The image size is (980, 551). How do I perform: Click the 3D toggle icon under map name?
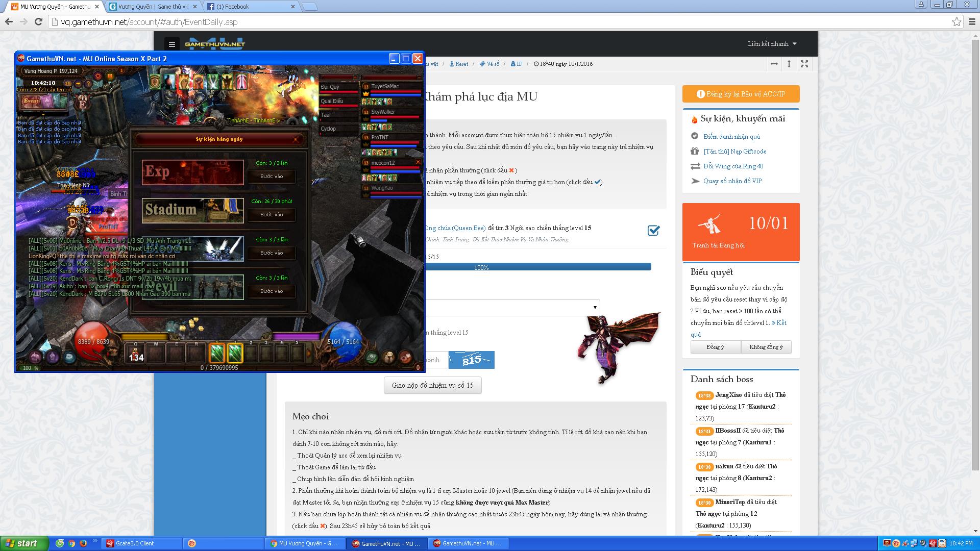coord(68,83)
